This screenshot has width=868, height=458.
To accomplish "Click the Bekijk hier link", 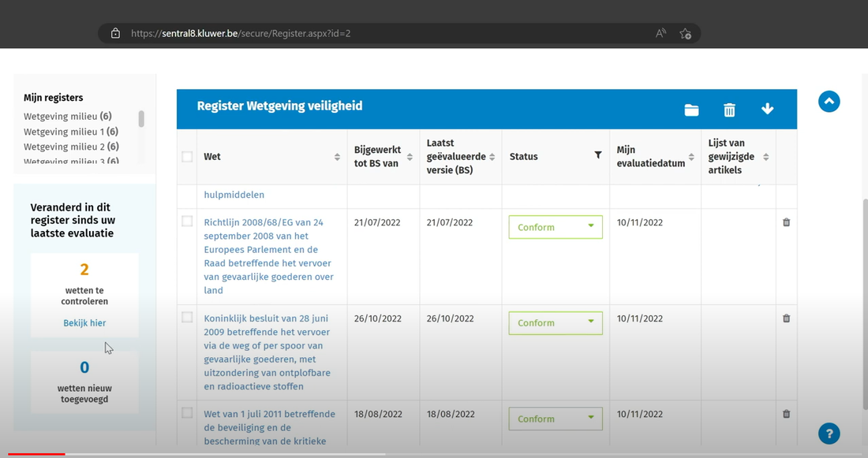I will [84, 323].
